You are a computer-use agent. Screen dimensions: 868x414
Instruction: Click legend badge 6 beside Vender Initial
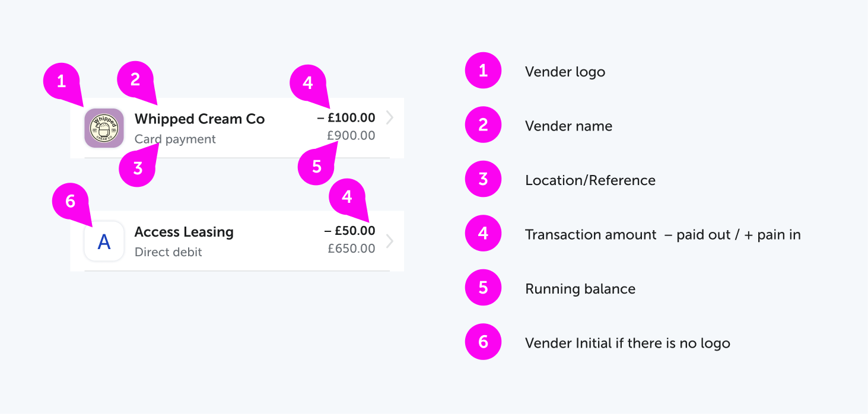[483, 342]
